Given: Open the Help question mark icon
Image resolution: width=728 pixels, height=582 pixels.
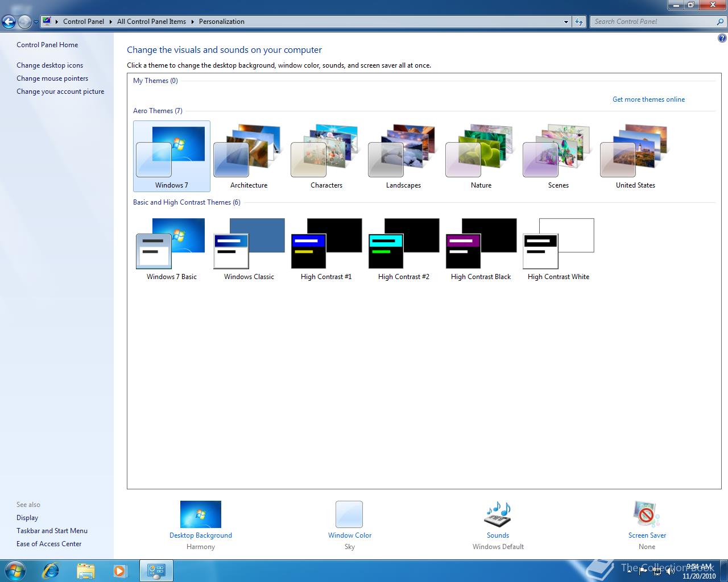Looking at the screenshot, I should click(722, 39).
